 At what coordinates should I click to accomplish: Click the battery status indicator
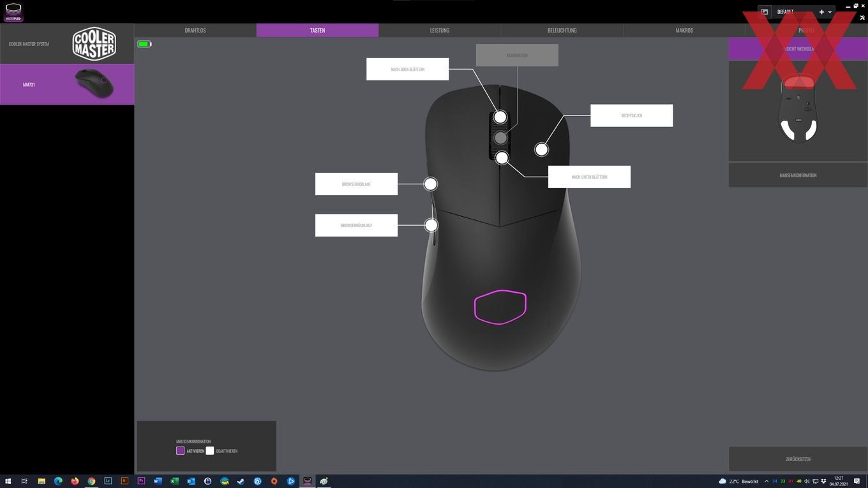pyautogui.click(x=144, y=44)
